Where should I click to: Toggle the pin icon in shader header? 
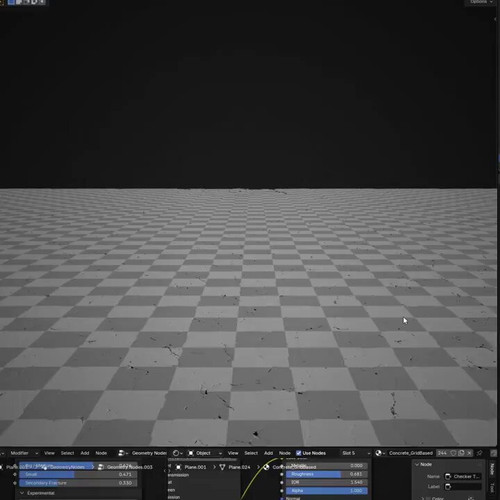[x=480, y=453]
